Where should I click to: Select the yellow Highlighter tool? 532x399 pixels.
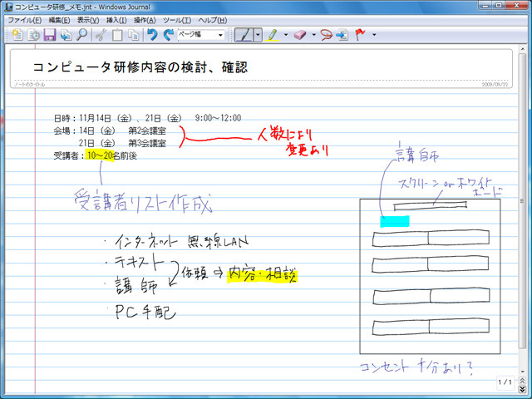pyautogui.click(x=273, y=35)
